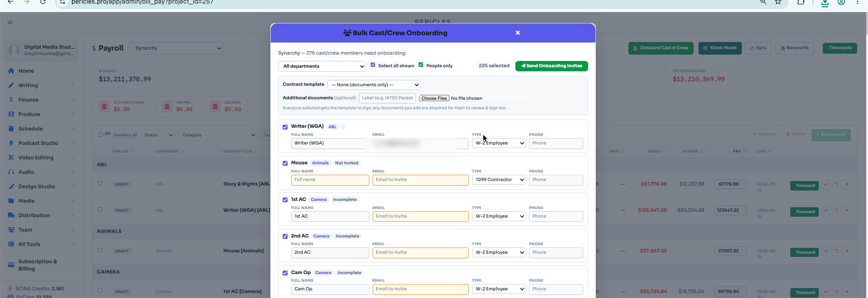Click red X icon for $61,776.96 row
Viewport: 868px width, 298px height.
tap(847, 185)
